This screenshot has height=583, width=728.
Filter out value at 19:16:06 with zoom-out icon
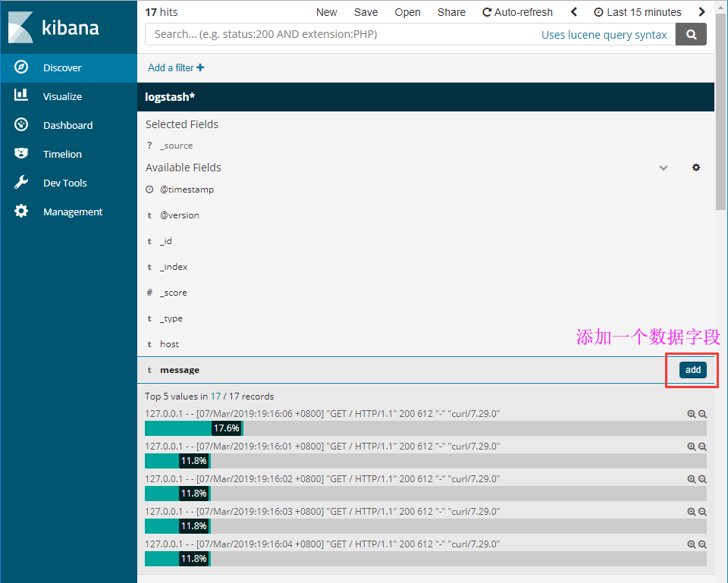pos(702,414)
